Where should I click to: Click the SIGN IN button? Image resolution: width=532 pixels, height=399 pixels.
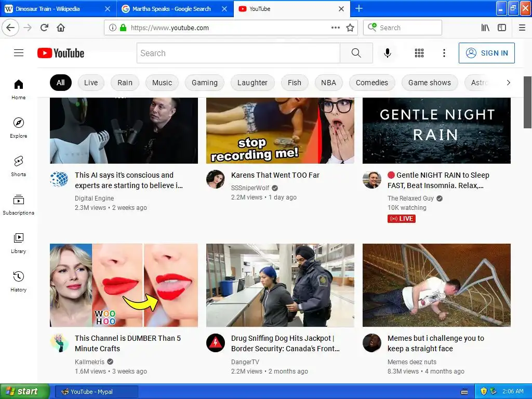tap(486, 53)
